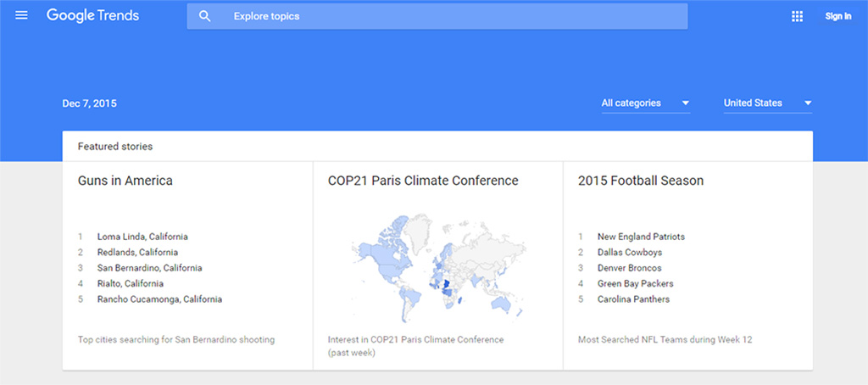This screenshot has width=868, height=385.
Task: Open the 2015 Football Season story
Action: [x=640, y=181]
